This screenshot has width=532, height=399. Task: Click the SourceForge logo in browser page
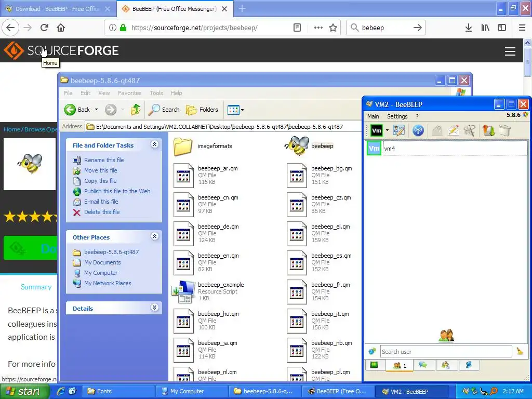(61, 50)
